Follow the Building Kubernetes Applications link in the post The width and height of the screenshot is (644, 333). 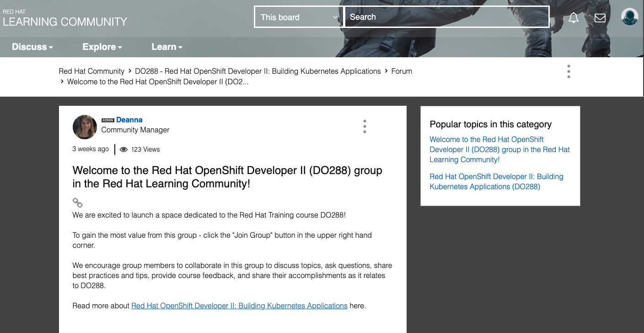(x=239, y=306)
